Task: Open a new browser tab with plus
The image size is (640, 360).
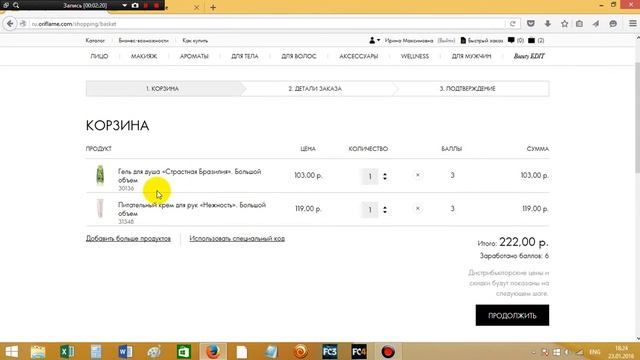Action: pyautogui.click(x=213, y=7)
